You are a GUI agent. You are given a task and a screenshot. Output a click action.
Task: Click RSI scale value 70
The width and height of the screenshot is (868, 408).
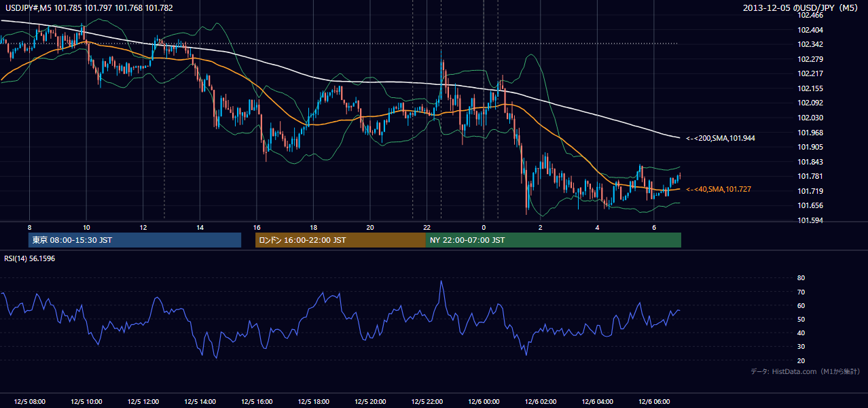pyautogui.click(x=801, y=292)
